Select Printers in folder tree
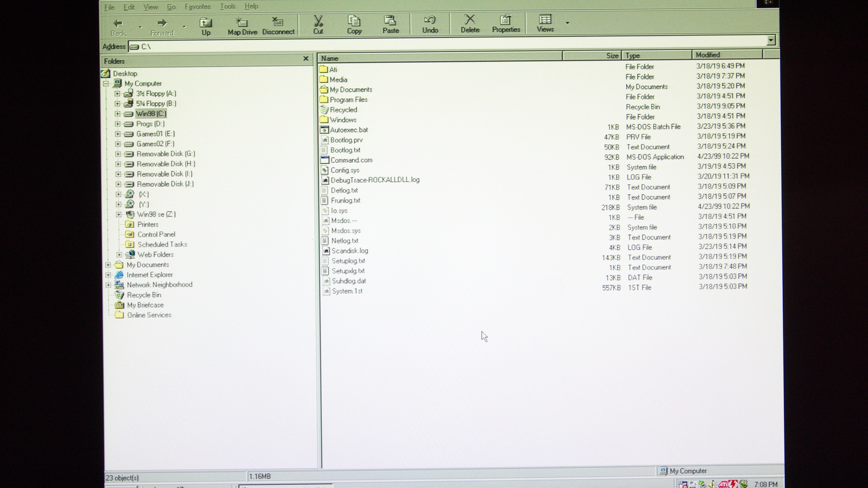Image resolution: width=868 pixels, height=488 pixels. [x=148, y=224]
